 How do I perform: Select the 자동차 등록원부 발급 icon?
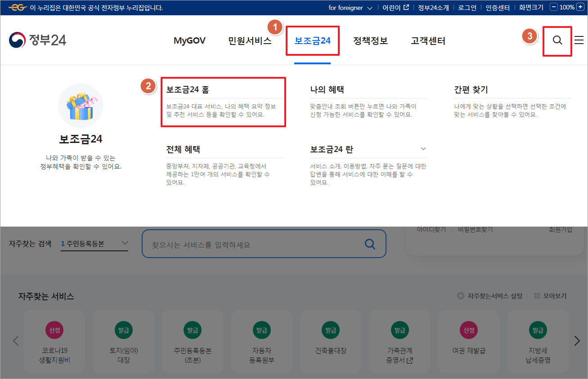pyautogui.click(x=262, y=330)
